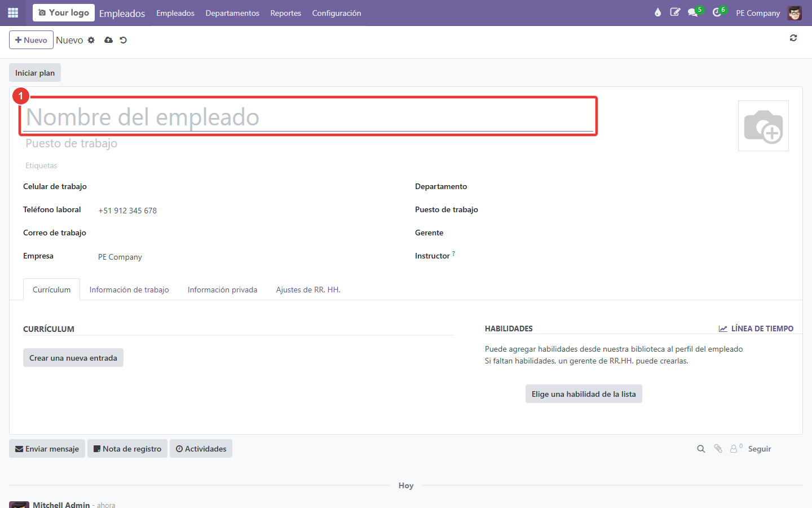Go to Empleados app home title

pos(122,13)
